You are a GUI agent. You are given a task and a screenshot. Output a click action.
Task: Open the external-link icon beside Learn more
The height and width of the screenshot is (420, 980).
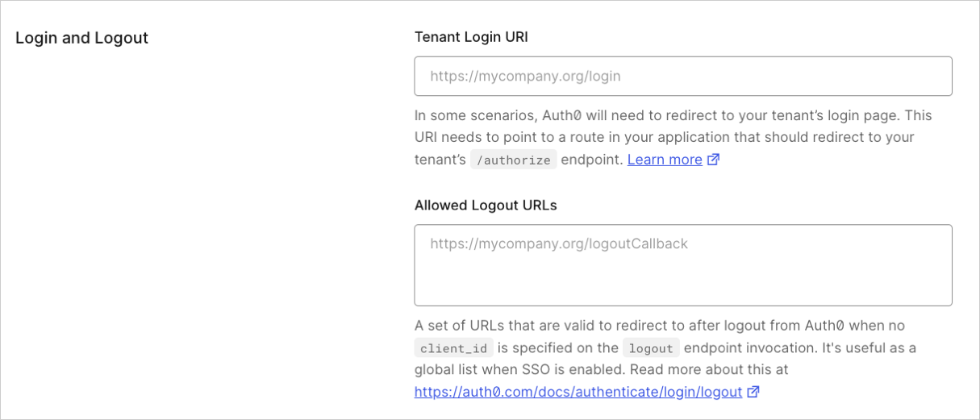click(x=713, y=160)
